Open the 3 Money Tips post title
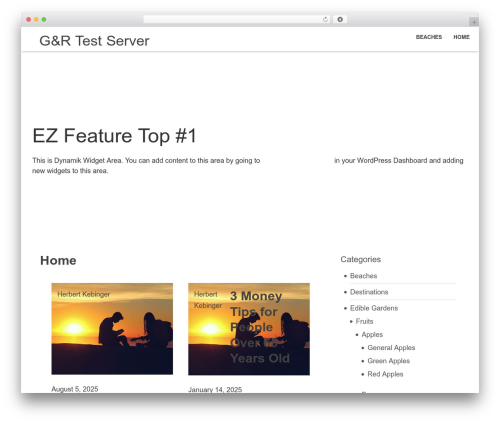Screen dimensions: 500x423 260,327
